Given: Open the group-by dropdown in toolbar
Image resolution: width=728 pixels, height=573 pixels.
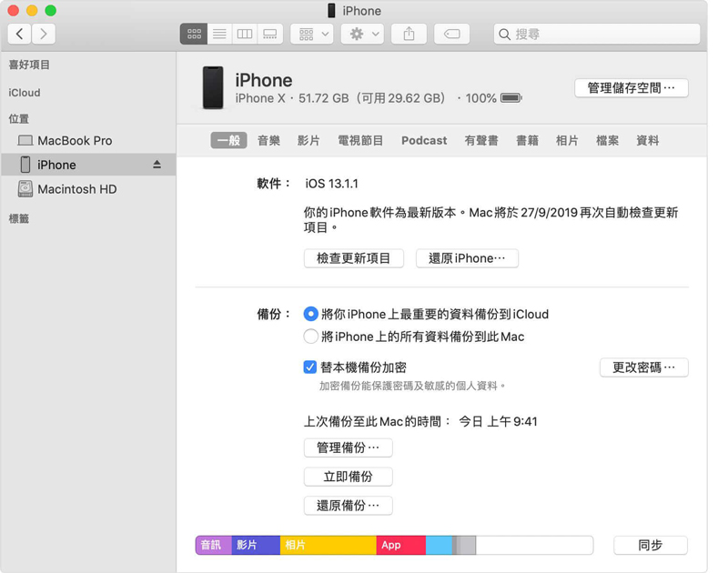Looking at the screenshot, I should [x=311, y=34].
